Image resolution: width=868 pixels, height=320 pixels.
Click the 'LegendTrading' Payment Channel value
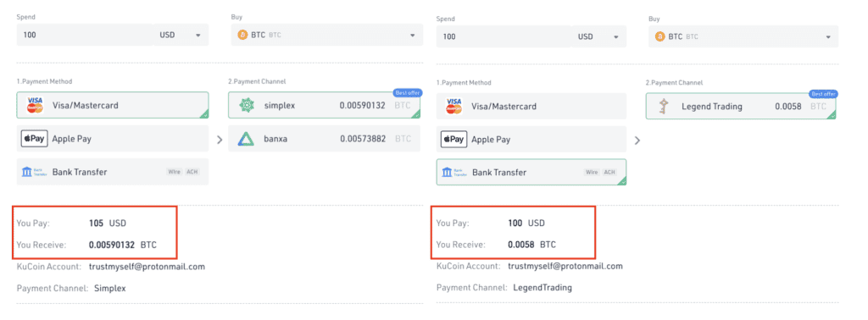542,288
